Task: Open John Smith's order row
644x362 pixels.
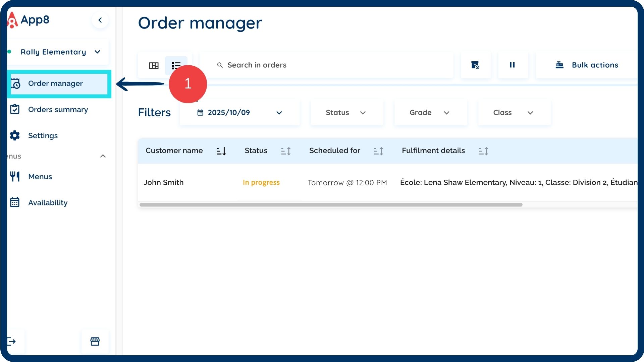Action: tap(164, 183)
